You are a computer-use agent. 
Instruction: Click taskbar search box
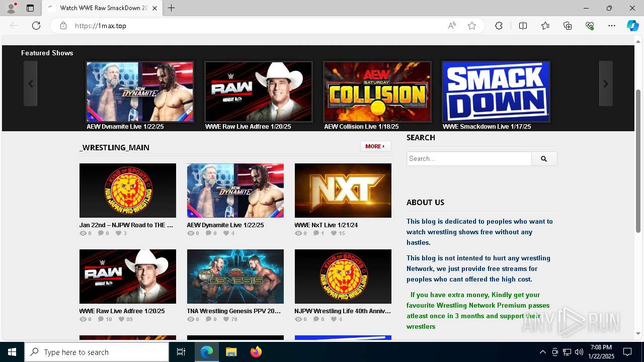click(97, 352)
